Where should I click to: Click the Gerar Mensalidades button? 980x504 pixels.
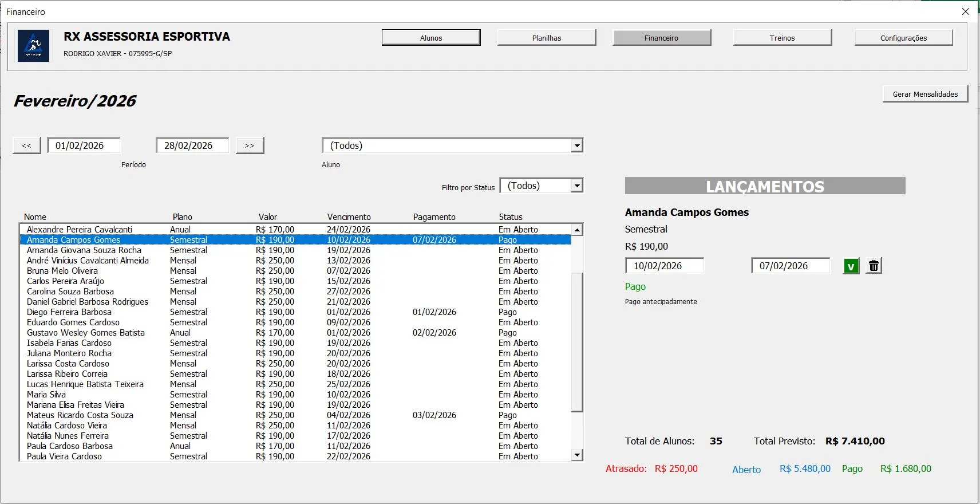925,94
